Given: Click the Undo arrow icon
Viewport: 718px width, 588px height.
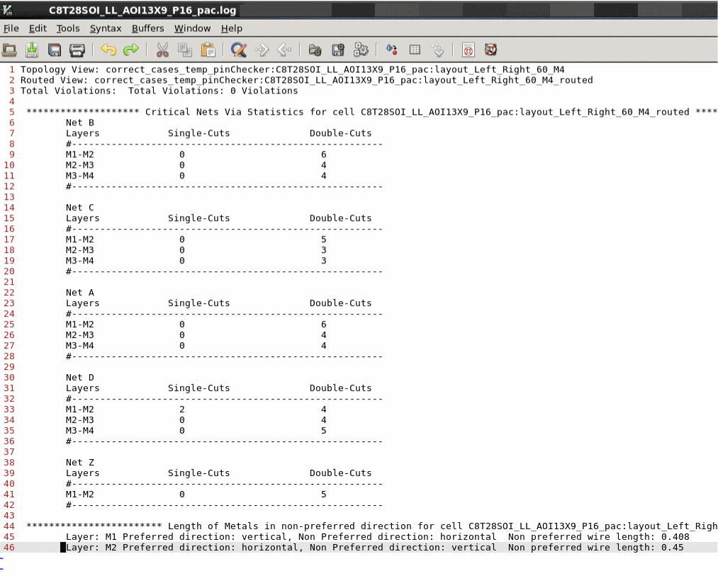Looking at the screenshot, I should click(108, 50).
